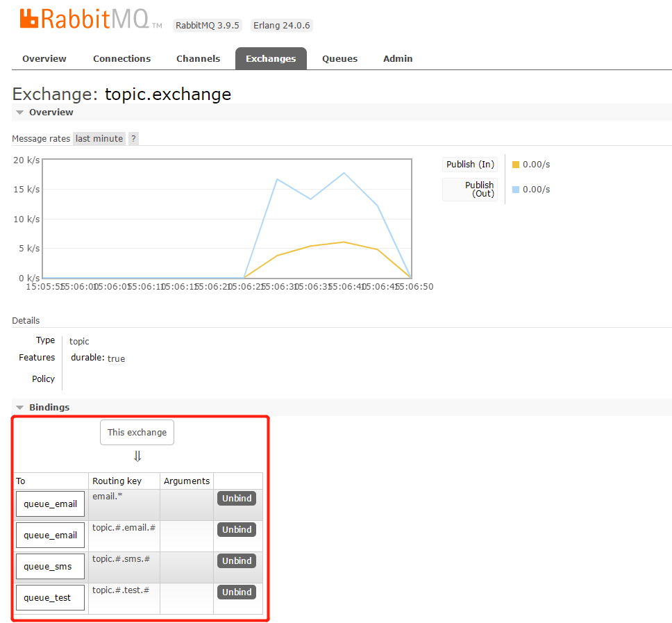Open the message rates help icon

(133, 138)
